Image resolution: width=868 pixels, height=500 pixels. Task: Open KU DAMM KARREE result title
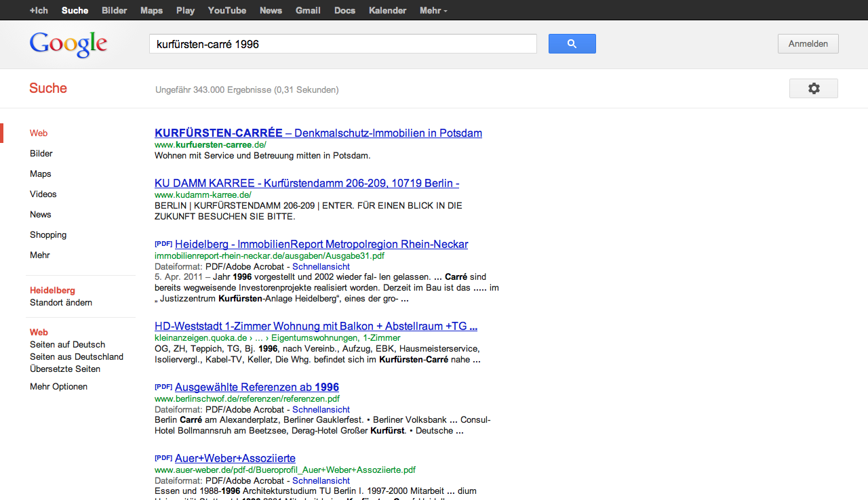(307, 183)
